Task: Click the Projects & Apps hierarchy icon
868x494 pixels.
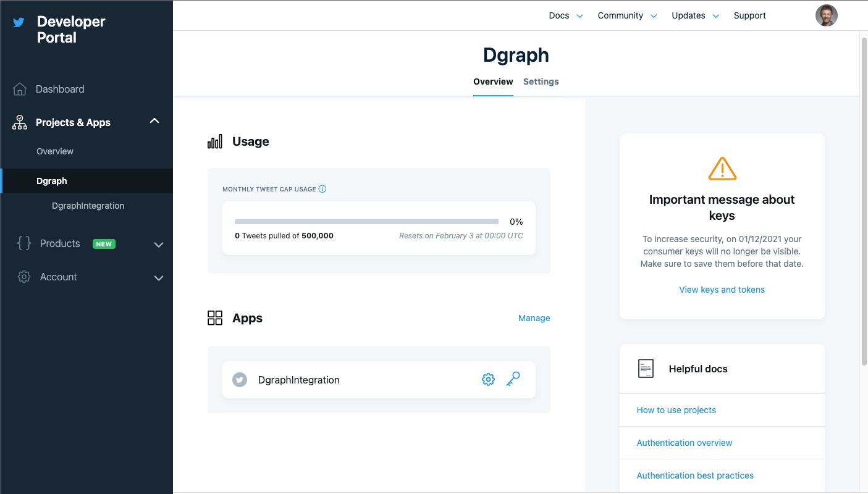Action: click(x=20, y=122)
